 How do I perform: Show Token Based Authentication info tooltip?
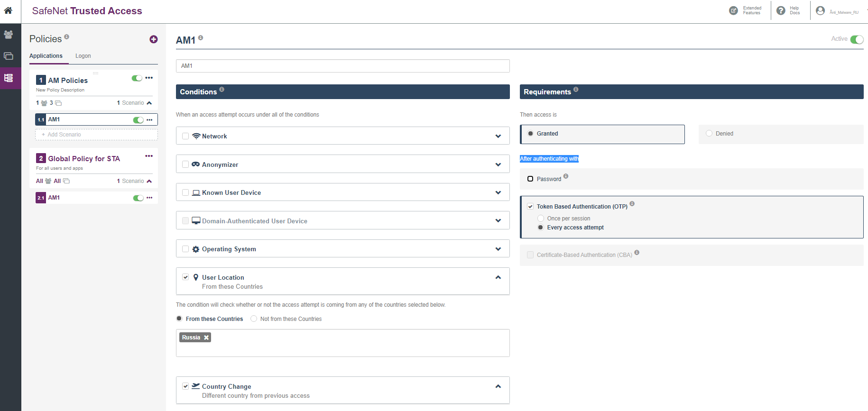pyautogui.click(x=632, y=204)
